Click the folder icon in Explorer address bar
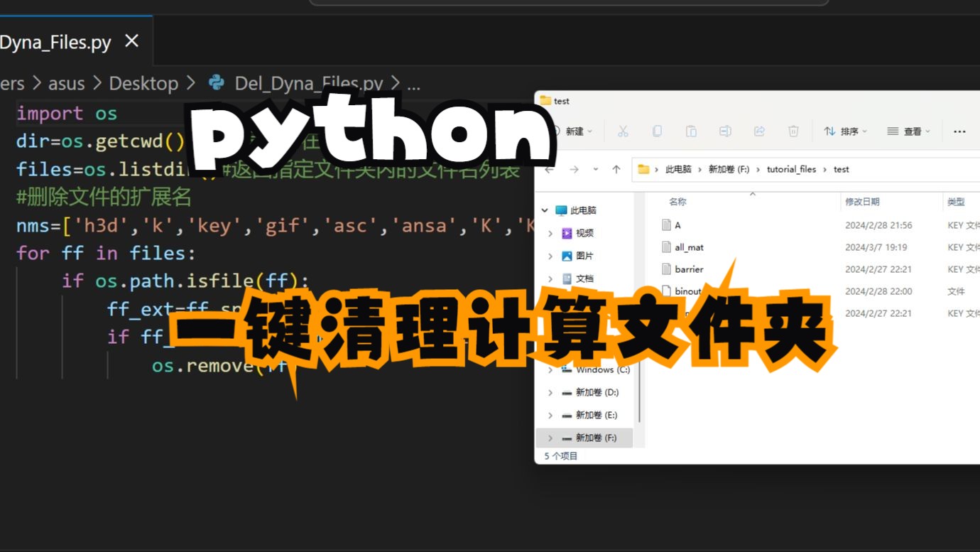The width and height of the screenshot is (980, 552). click(x=643, y=169)
